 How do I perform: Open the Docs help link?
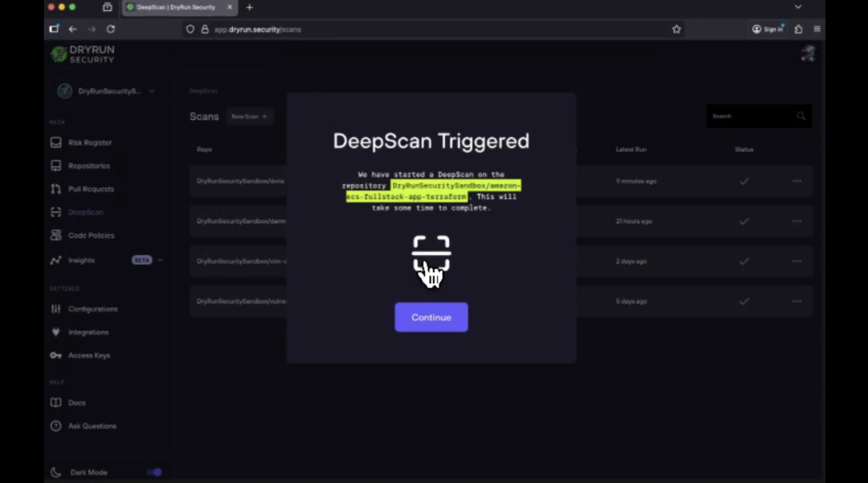77,403
